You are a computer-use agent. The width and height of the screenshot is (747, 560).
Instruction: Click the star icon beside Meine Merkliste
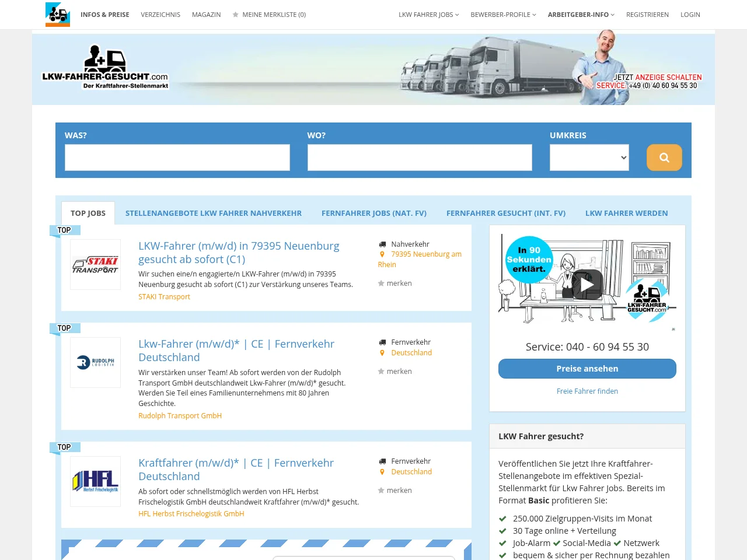click(x=236, y=15)
